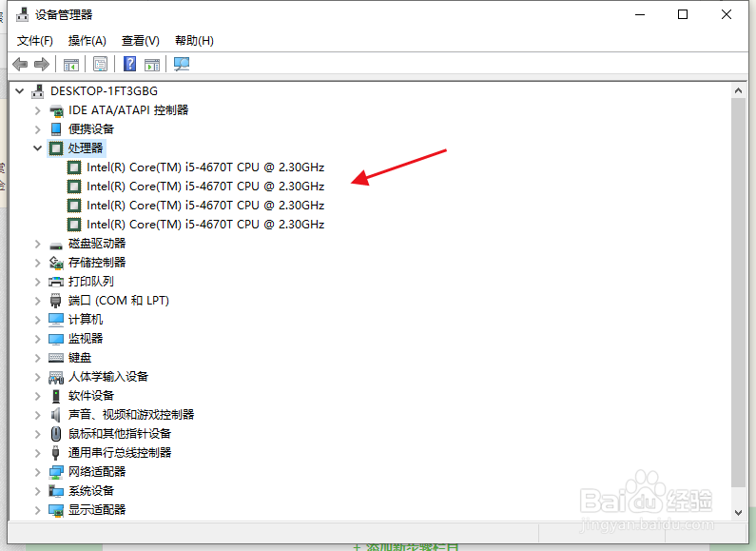Click the 磁盘驱动器 drive icon

click(x=56, y=245)
